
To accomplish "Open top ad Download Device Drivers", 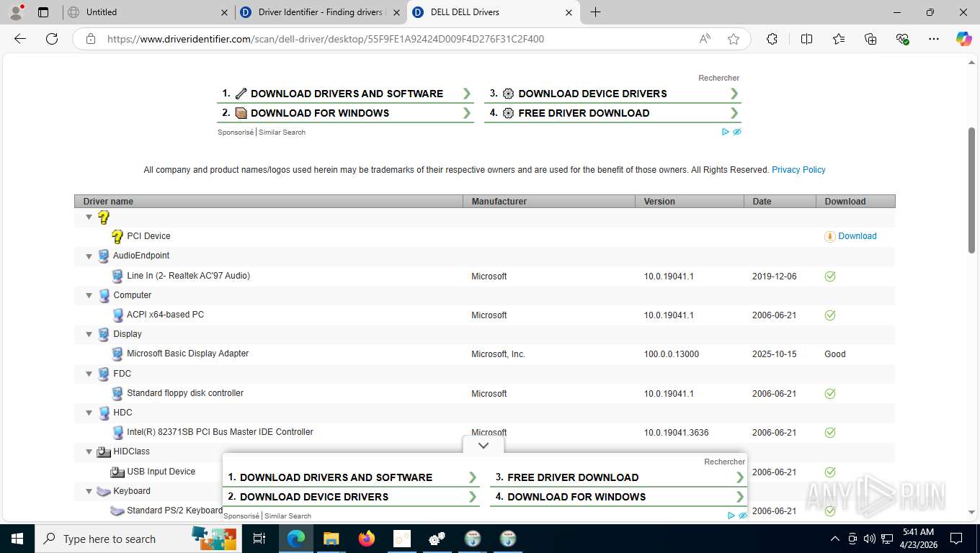I will [x=612, y=94].
